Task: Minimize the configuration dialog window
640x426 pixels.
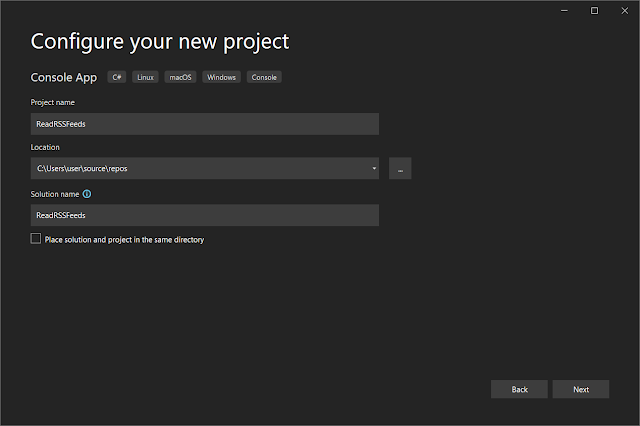Action: 564,11
